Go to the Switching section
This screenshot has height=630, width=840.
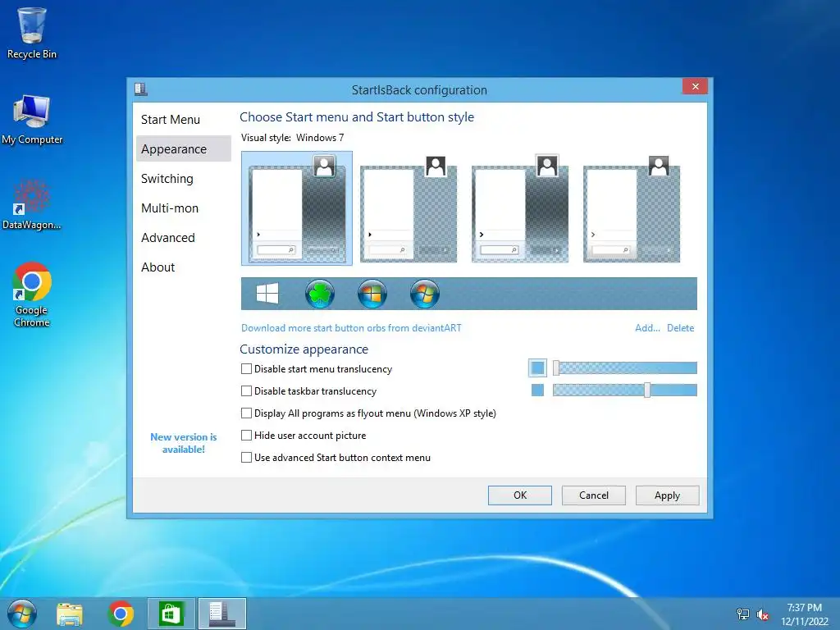183,178
